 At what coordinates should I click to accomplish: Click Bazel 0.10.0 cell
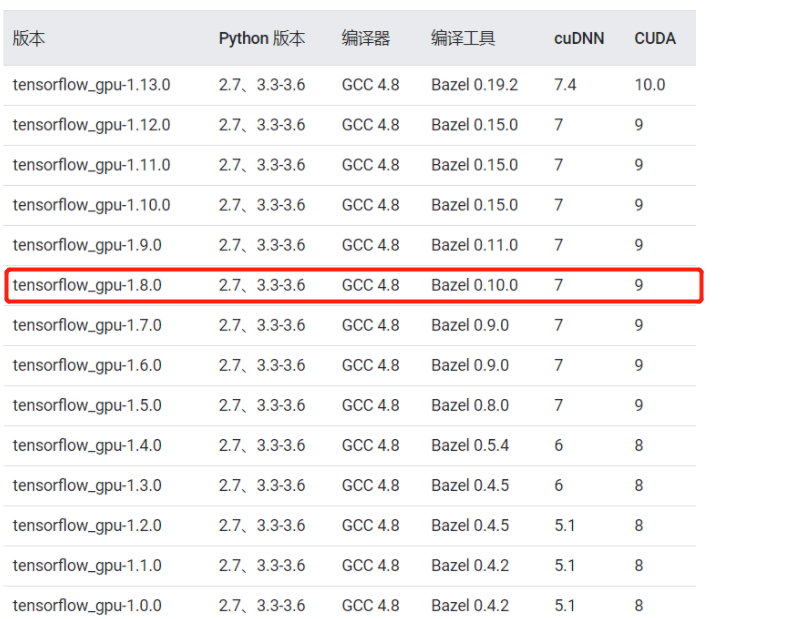coord(474,285)
